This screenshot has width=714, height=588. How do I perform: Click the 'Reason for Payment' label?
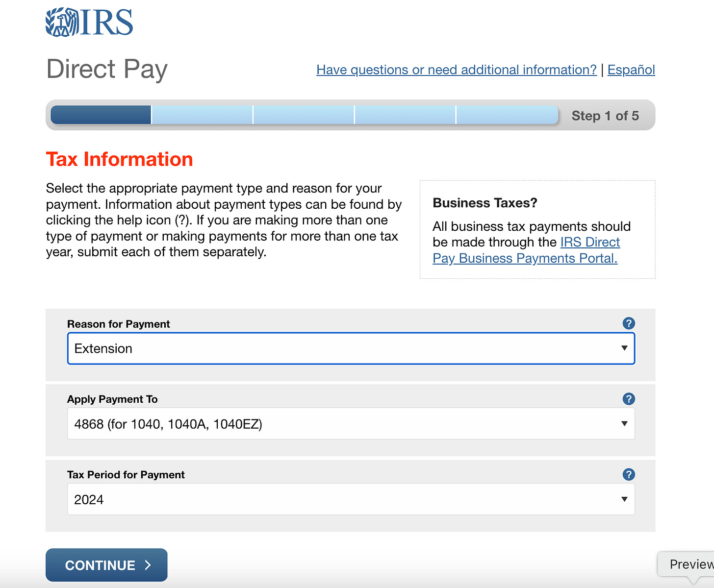tap(119, 324)
